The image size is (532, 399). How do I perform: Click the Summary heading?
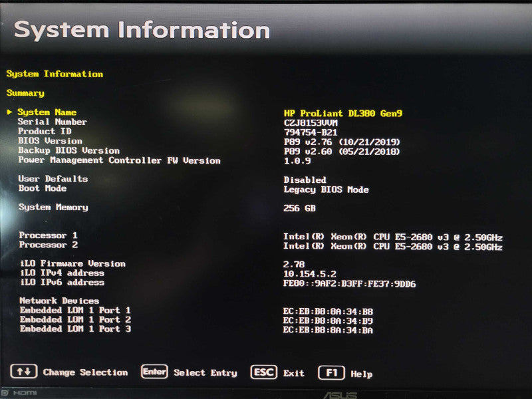(25, 93)
